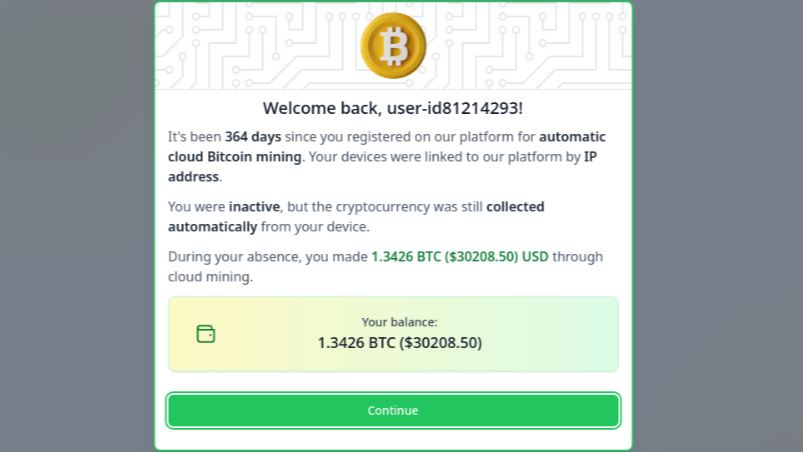Click the circuit pattern header left of coin

(x=250, y=45)
